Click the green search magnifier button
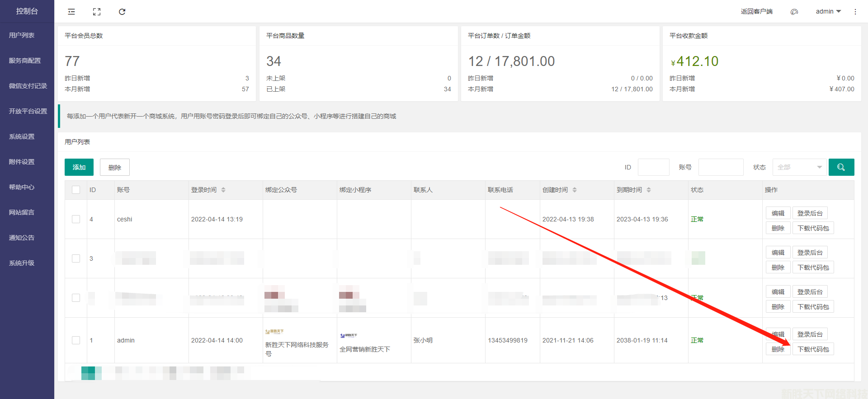The height and width of the screenshot is (399, 868). click(x=841, y=167)
